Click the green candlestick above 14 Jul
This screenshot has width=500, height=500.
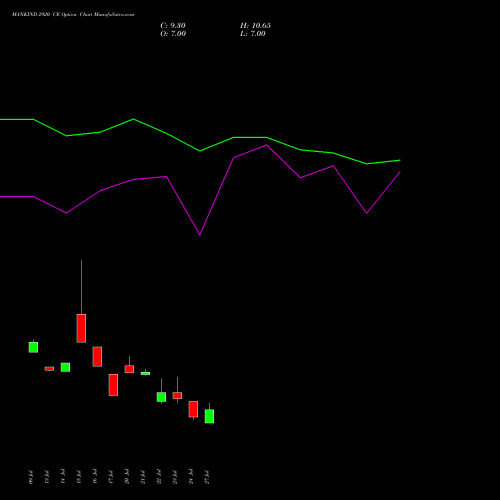coord(65,367)
